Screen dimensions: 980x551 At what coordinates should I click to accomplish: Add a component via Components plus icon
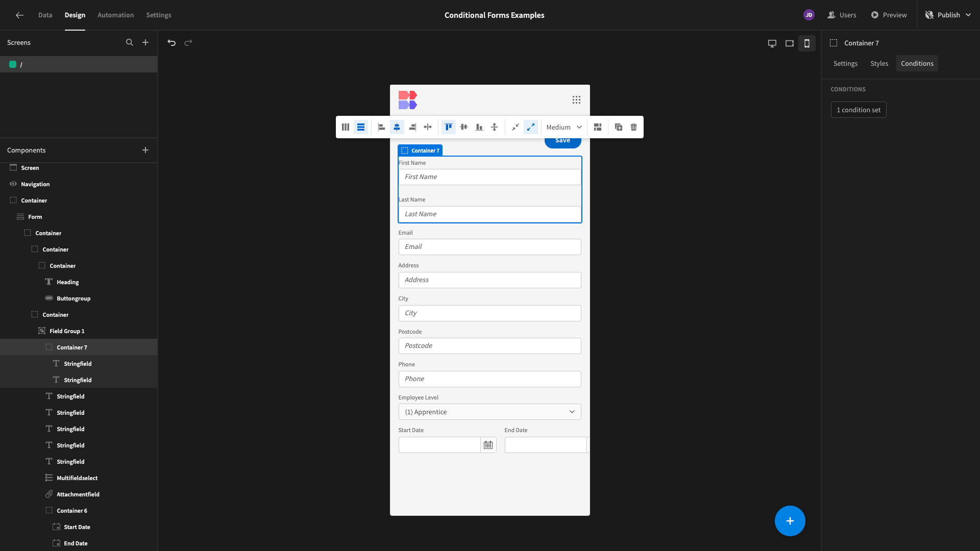click(x=145, y=150)
